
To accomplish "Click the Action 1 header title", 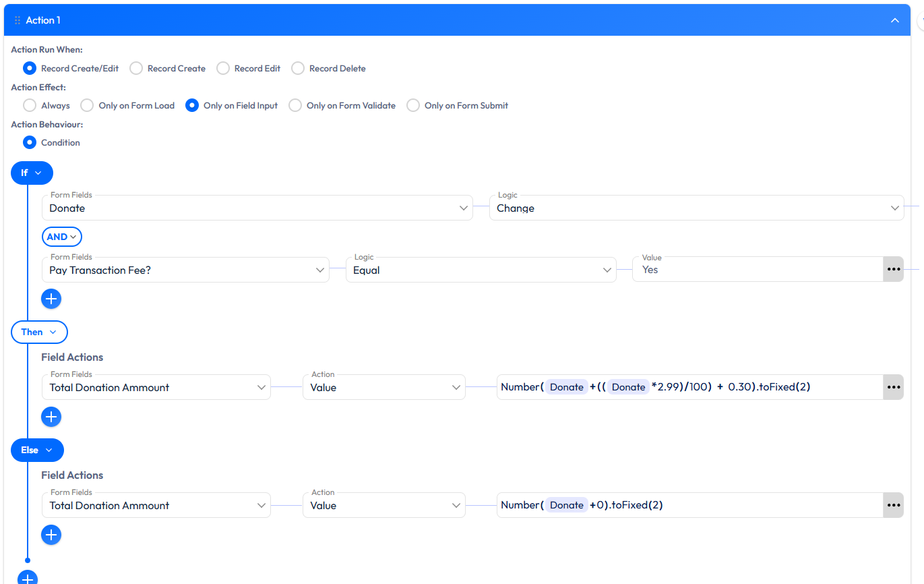I will click(x=43, y=20).
